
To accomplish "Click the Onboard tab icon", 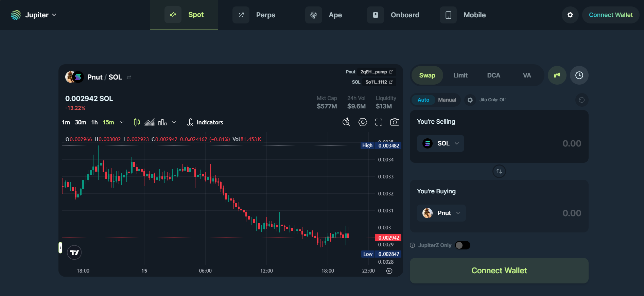I will coord(376,15).
